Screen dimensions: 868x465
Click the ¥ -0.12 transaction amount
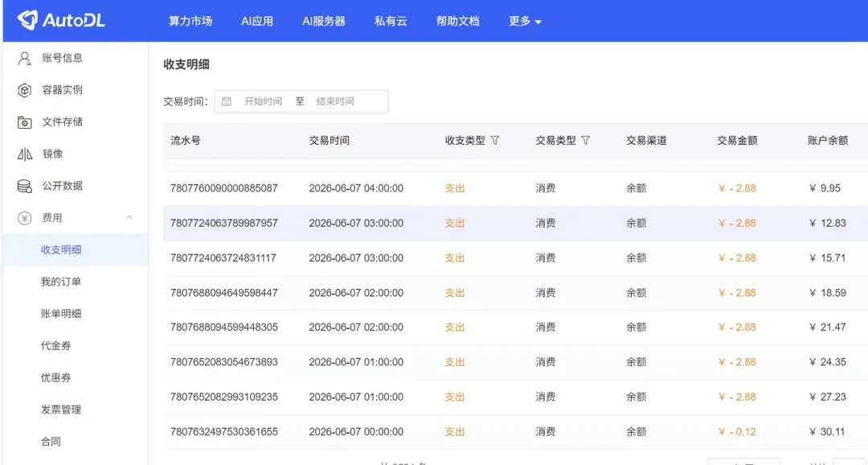coord(737,432)
